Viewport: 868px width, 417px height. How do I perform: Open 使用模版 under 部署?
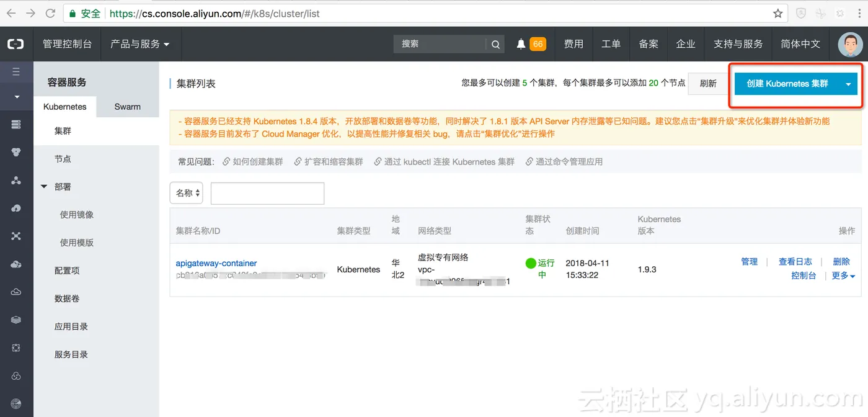coord(77,243)
